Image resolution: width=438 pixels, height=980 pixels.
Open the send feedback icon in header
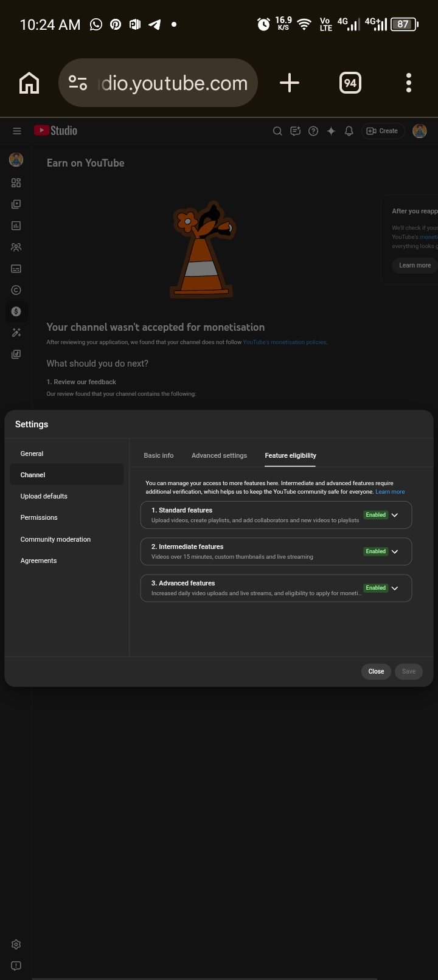296,131
